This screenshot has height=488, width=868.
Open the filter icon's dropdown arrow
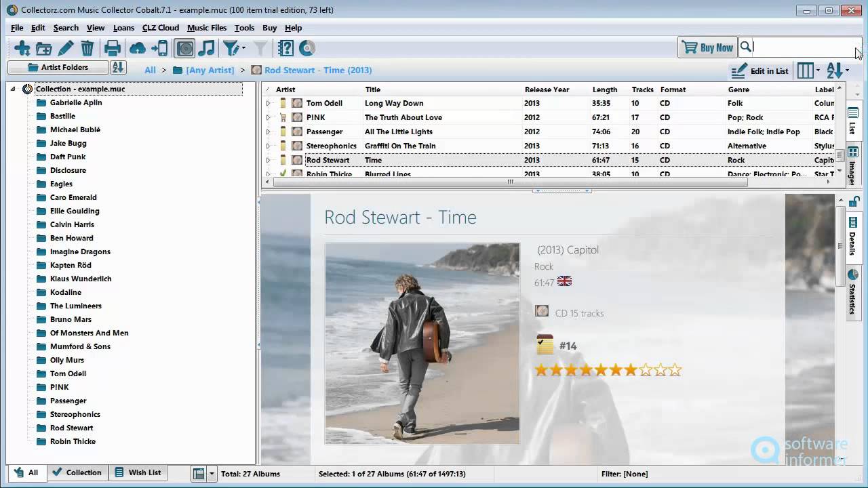(x=243, y=48)
